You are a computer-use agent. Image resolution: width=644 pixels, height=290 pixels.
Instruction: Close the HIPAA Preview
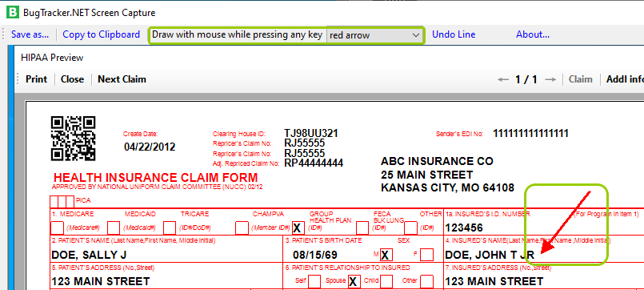point(72,79)
